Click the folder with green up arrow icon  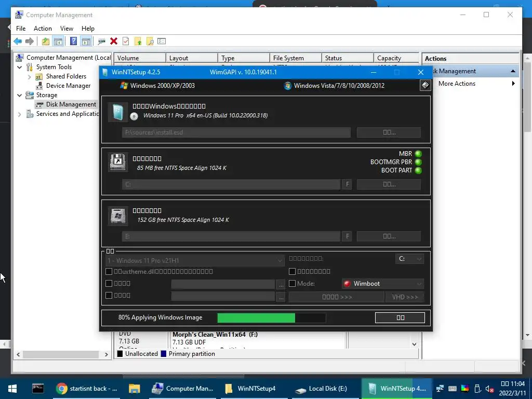138,42
